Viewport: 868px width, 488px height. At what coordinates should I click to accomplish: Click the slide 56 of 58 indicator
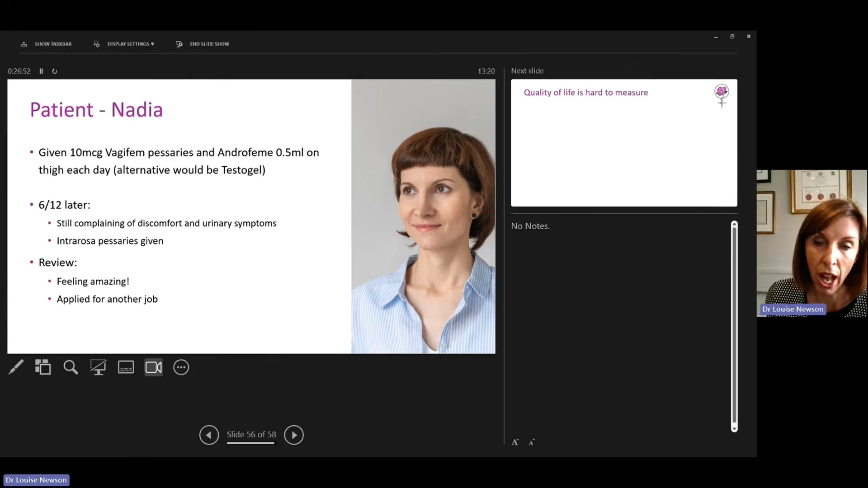click(251, 434)
